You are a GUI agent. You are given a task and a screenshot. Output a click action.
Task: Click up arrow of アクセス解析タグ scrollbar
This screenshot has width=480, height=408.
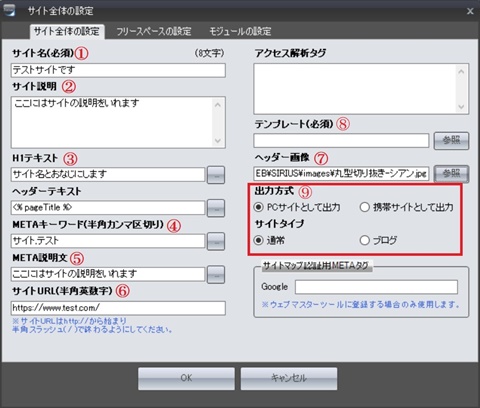click(x=461, y=71)
